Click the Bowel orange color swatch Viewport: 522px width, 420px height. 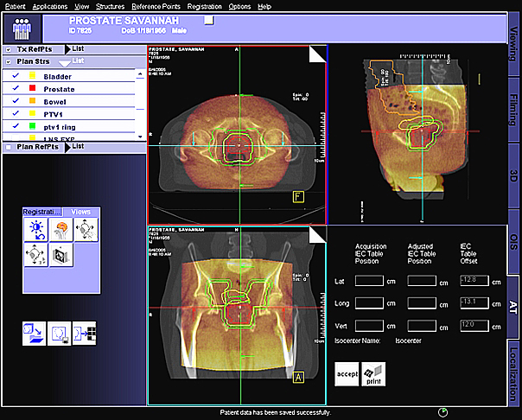click(x=32, y=101)
